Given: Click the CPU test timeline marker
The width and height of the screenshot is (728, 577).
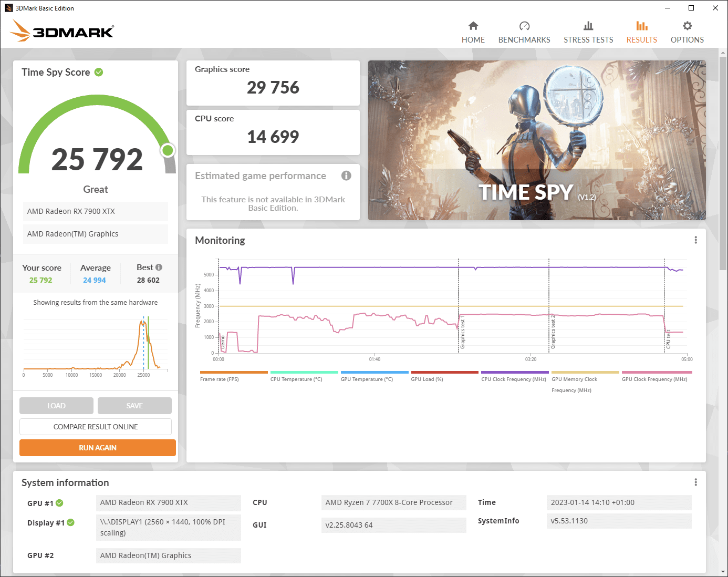Looking at the screenshot, I should tap(668, 339).
